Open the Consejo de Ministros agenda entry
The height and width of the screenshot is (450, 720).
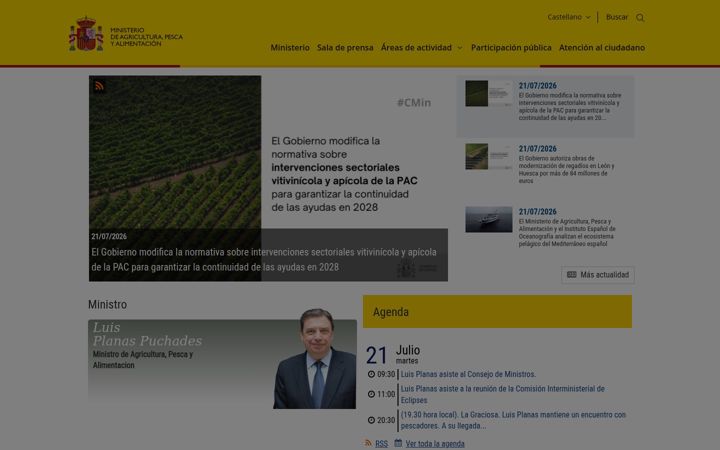(x=468, y=374)
